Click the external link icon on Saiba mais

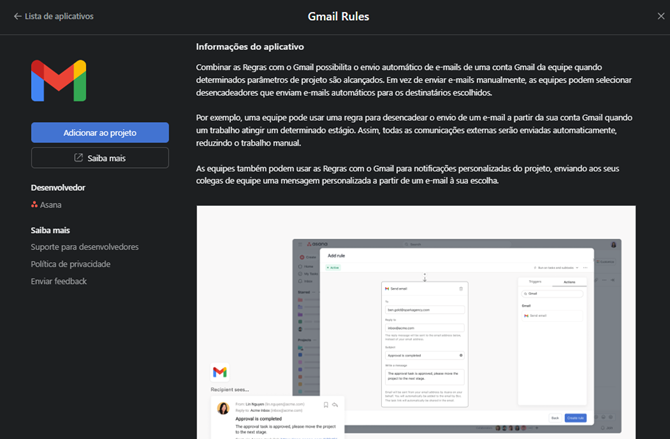point(79,158)
